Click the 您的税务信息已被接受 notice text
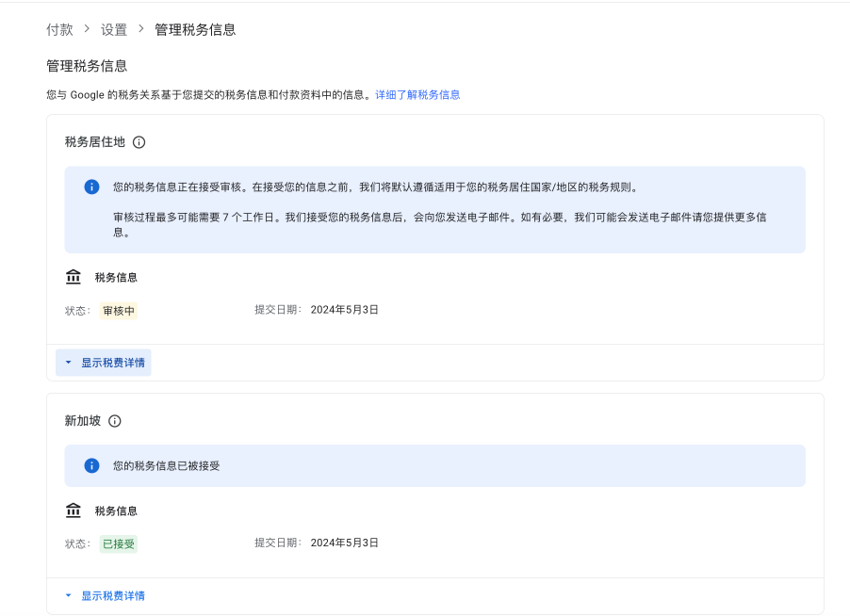 (x=166, y=465)
